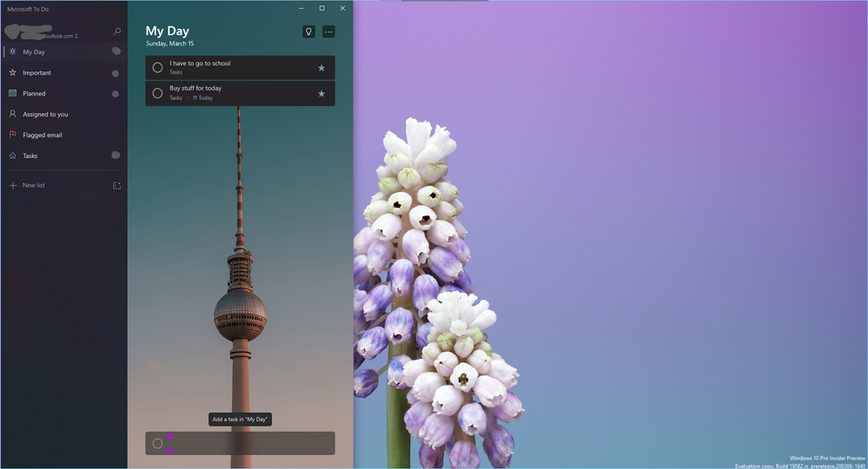Screen dimensions: 868x469
Task: Open the 'I have to go to school' task
Action: click(241, 68)
